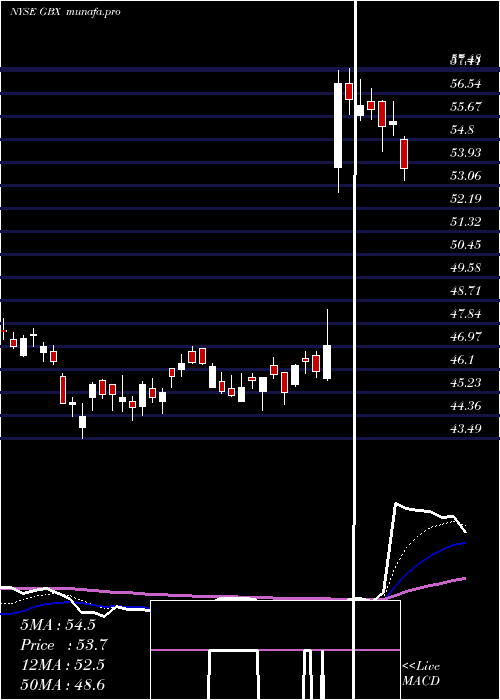Viewport: 500px width, 700px height.
Task: Click the 12MA : 52.5 legend value
Action: coord(63,665)
